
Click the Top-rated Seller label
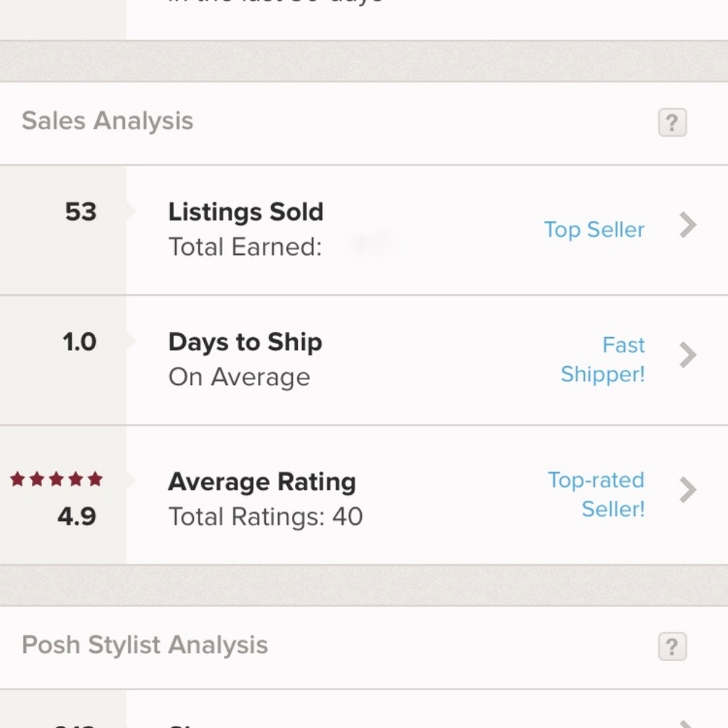pos(596,495)
